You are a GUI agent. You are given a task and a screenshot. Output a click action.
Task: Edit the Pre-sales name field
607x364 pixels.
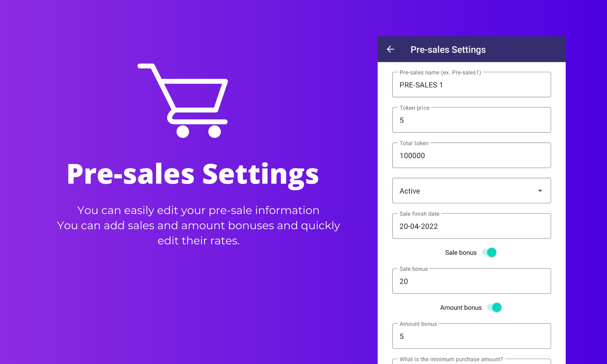(x=471, y=85)
